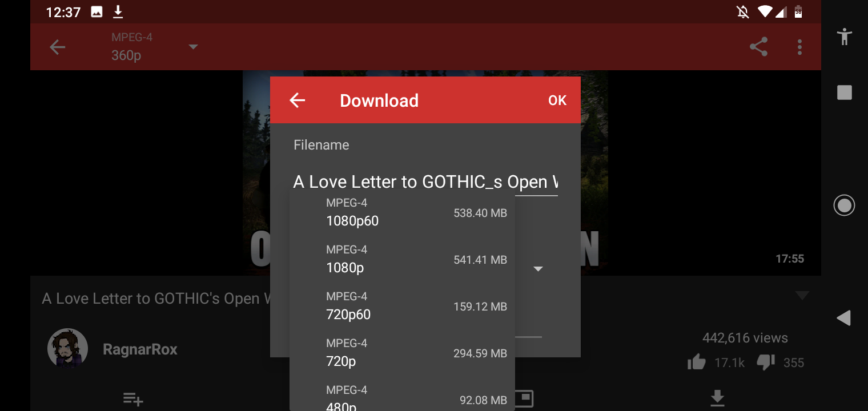Select MPEG-4 1080p 541.41 MB option

point(402,259)
